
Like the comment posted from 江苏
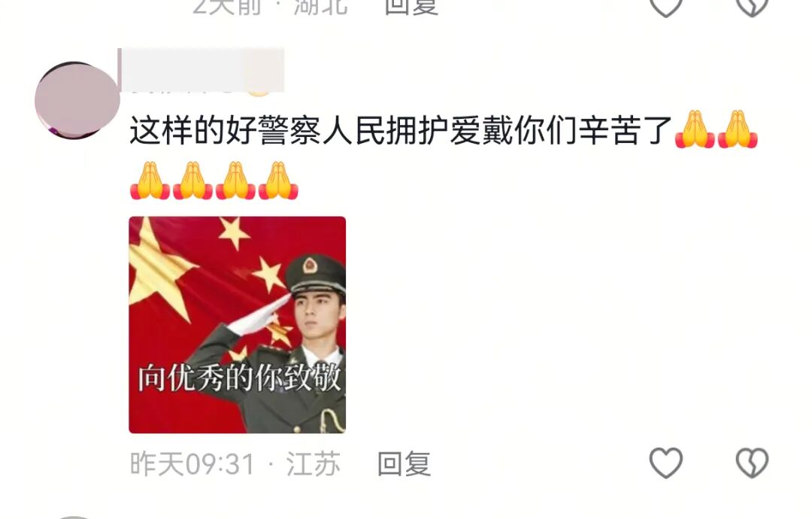666,463
